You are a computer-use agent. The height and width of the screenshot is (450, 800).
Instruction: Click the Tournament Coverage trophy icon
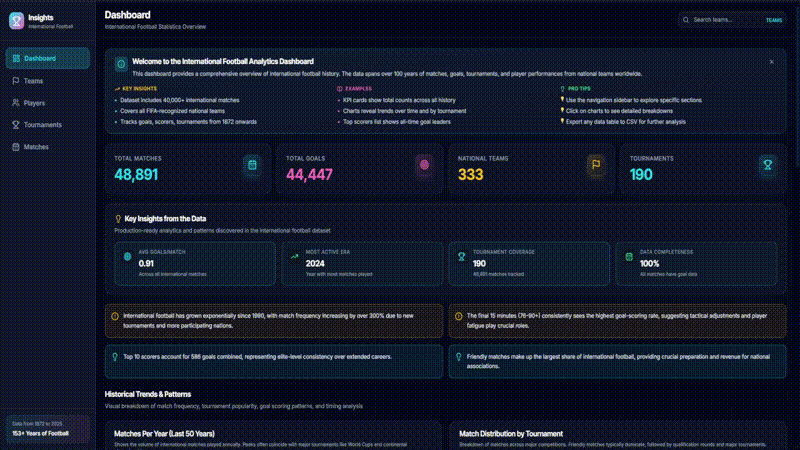coord(461,257)
